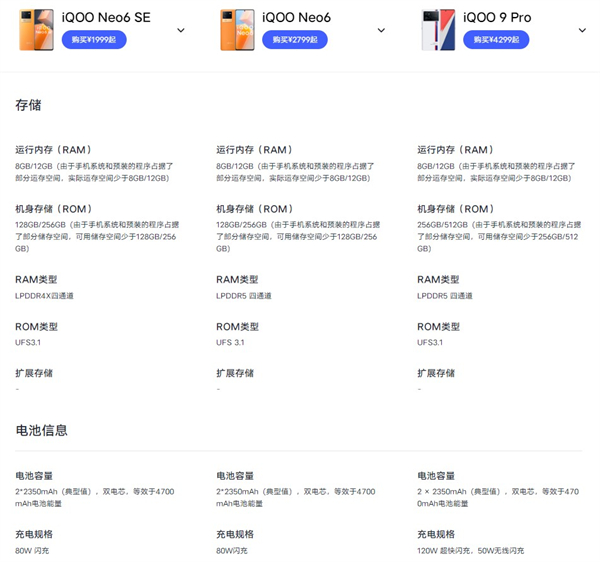Click the 购买¥1999起 buy button

94,40
